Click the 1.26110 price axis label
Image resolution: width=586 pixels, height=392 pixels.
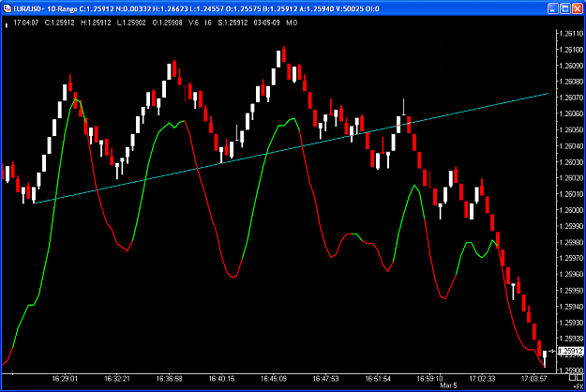click(x=570, y=34)
